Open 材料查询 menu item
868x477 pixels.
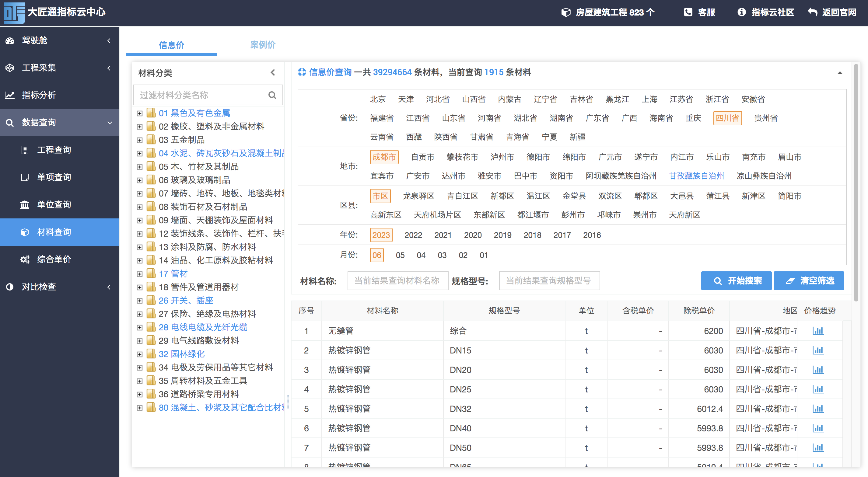pos(60,232)
